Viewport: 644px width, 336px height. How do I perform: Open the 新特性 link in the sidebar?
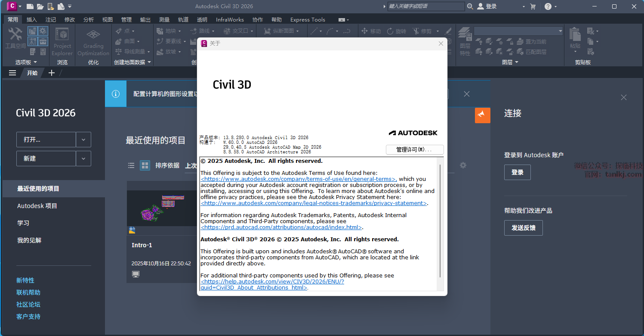click(x=25, y=280)
